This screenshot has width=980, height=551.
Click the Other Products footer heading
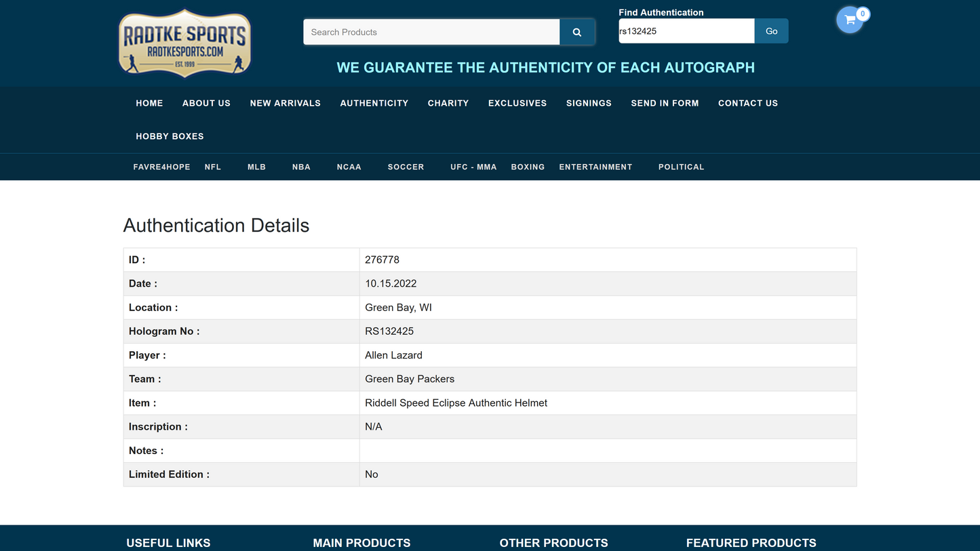[x=554, y=543]
